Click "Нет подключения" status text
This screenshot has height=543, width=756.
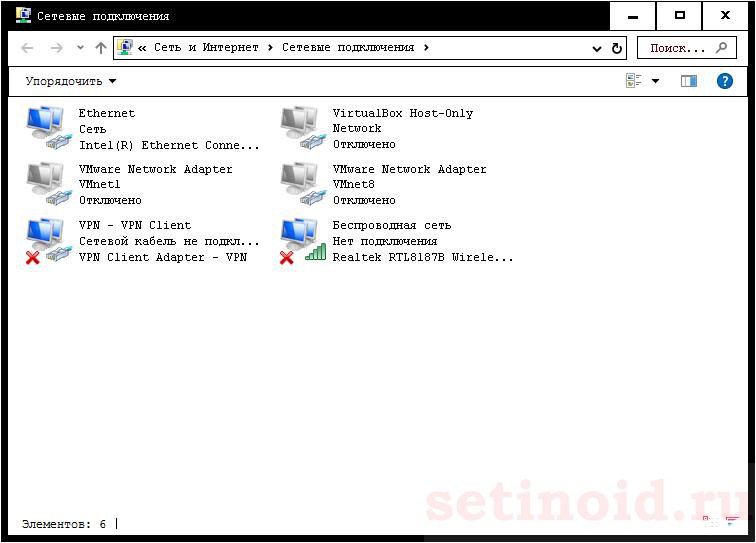coord(385,241)
